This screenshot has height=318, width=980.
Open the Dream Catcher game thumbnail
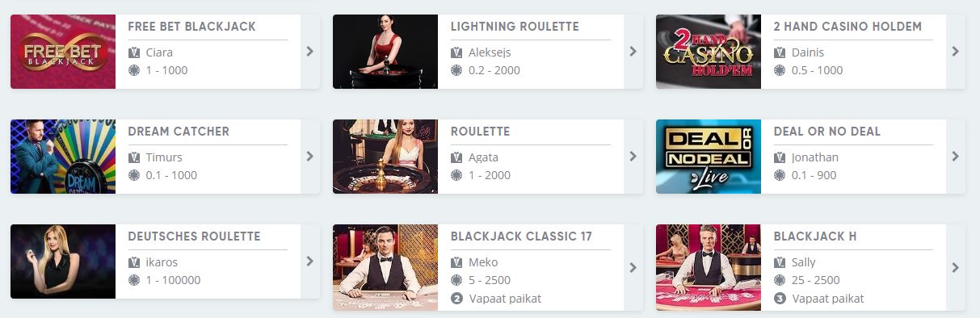click(x=63, y=157)
